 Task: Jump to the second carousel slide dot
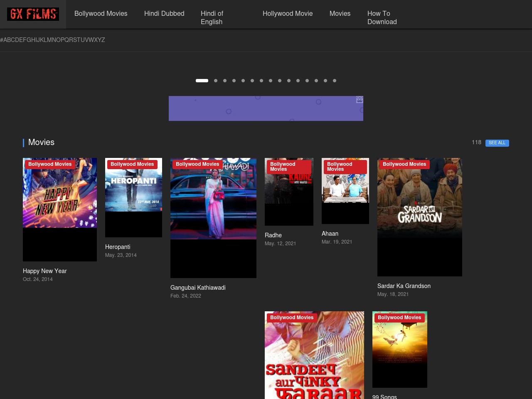216,81
